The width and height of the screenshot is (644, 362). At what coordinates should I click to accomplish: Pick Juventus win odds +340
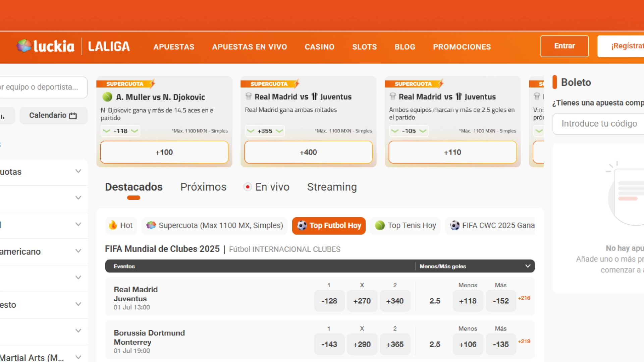point(395,301)
